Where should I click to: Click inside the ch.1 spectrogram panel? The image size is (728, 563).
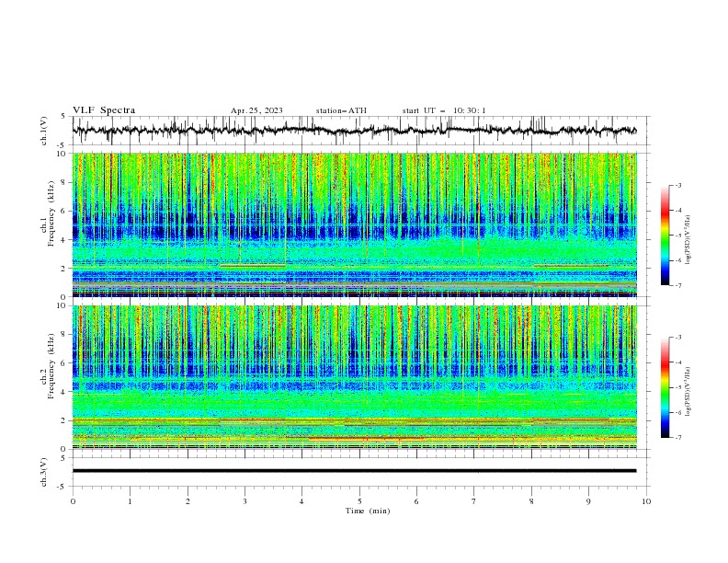(x=354, y=224)
